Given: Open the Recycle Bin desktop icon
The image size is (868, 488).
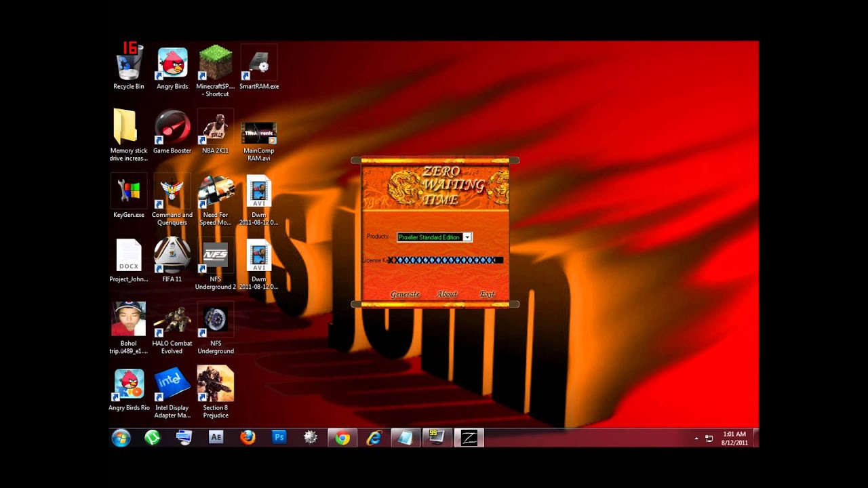Looking at the screenshot, I should (128, 66).
